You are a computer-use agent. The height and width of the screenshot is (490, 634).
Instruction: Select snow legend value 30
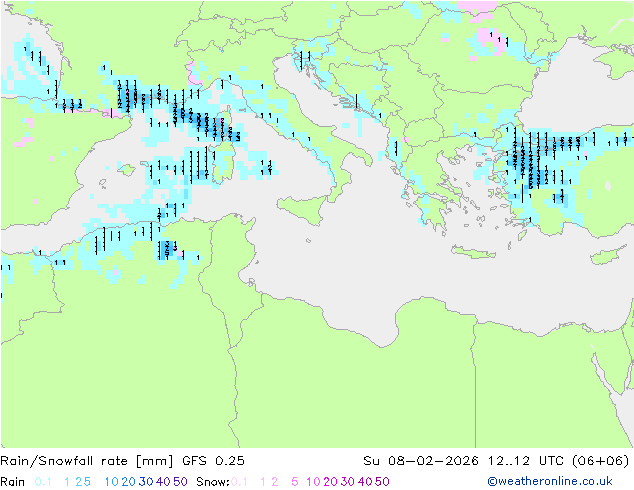pos(347,482)
